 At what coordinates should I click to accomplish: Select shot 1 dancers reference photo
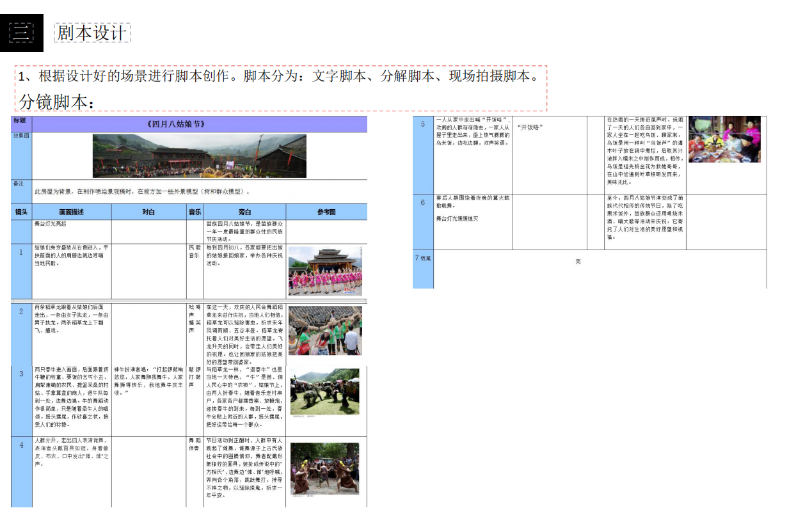tap(325, 270)
